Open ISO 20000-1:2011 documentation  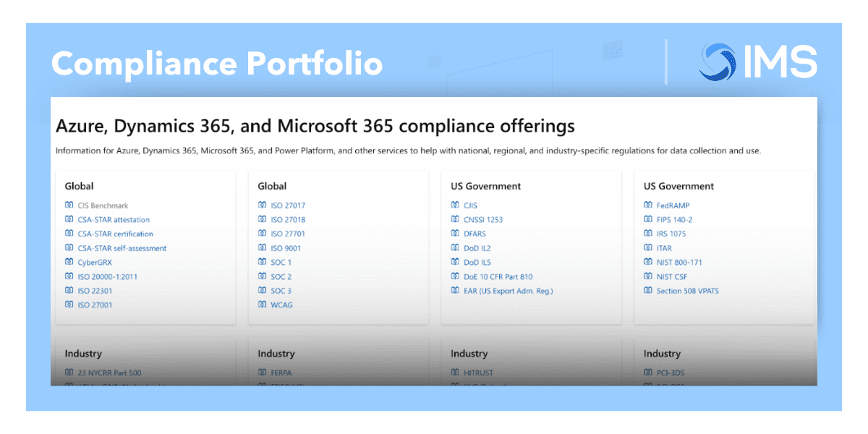[x=107, y=276]
